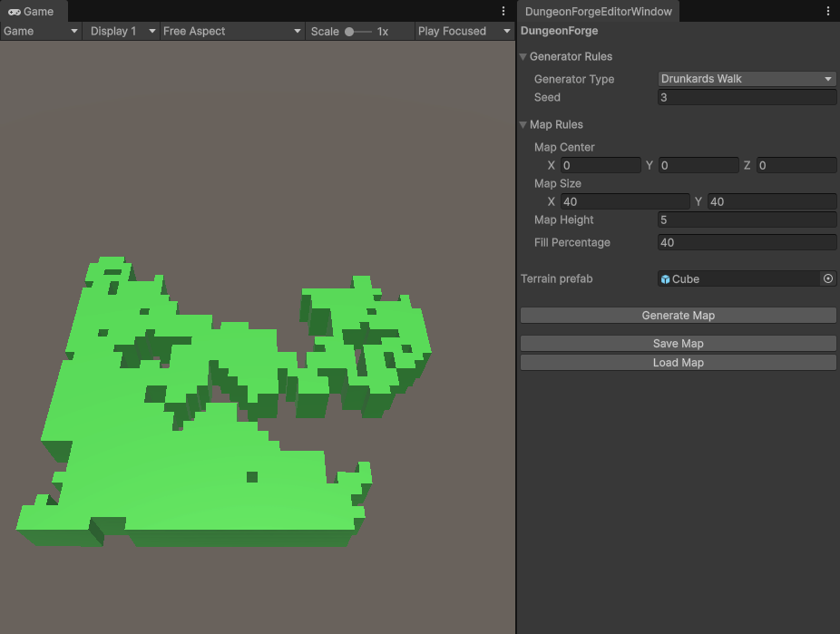Viewport: 840px width, 634px height.
Task: Click the Cube prefab icon
Action: pyautogui.click(x=666, y=279)
